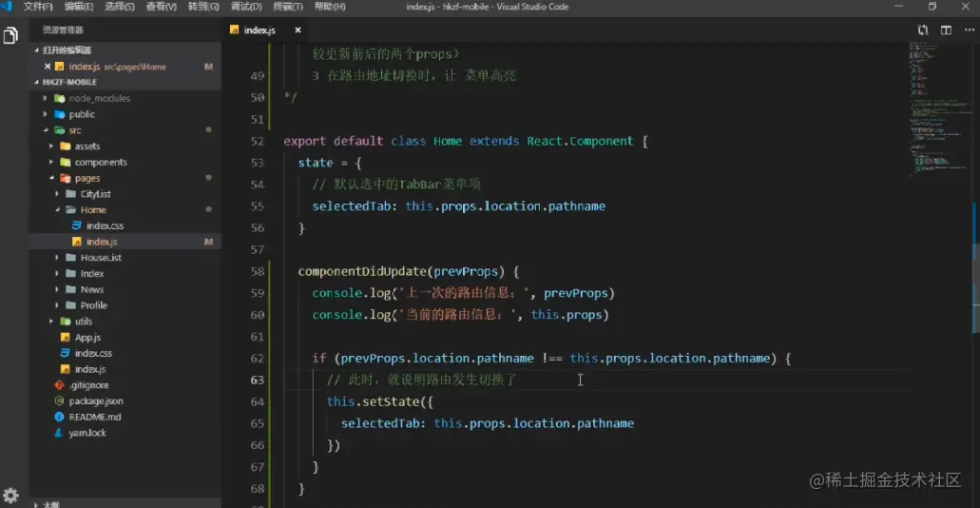Close the index.js editor tab
980x508 pixels.
(x=298, y=30)
